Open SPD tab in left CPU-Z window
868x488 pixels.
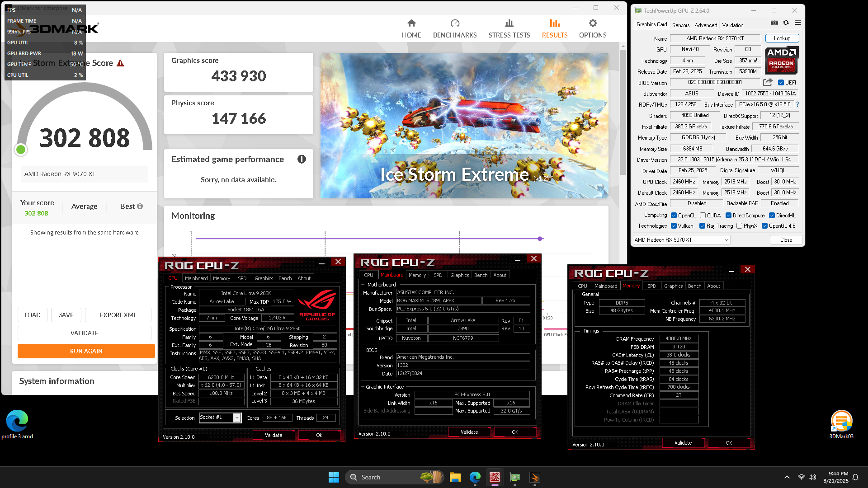(x=242, y=278)
